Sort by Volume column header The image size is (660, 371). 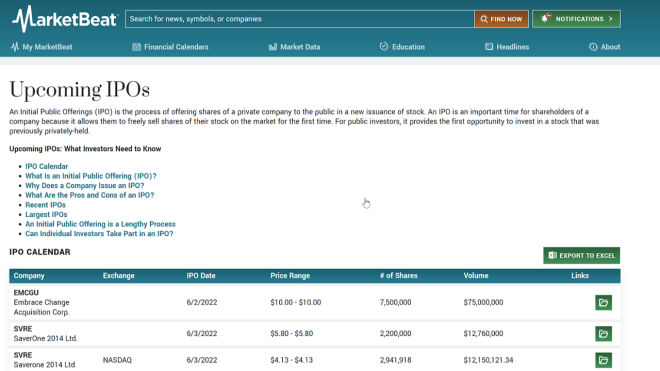pos(476,276)
